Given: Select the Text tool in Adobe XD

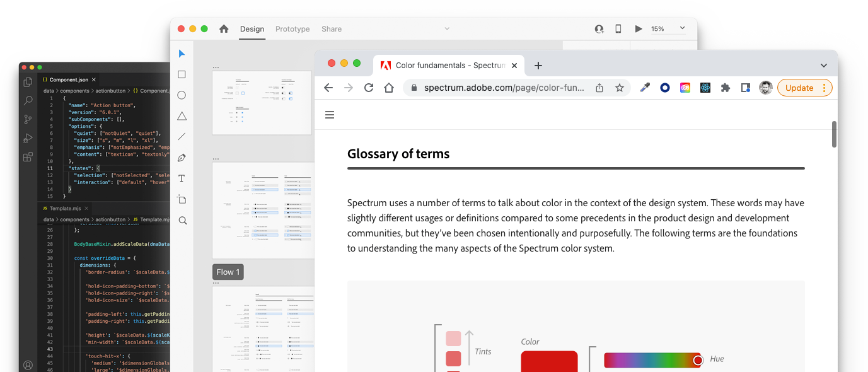Looking at the screenshot, I should tap(182, 178).
